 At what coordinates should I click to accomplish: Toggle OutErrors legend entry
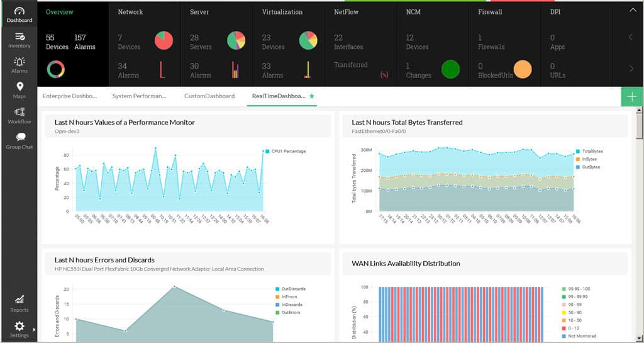pos(288,313)
